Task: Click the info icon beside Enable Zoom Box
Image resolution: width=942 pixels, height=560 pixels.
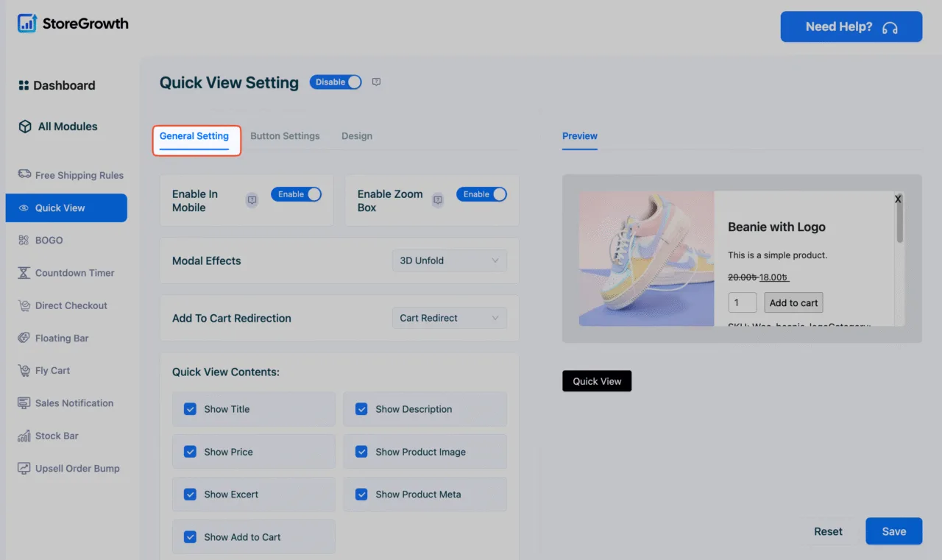Action: (x=437, y=200)
